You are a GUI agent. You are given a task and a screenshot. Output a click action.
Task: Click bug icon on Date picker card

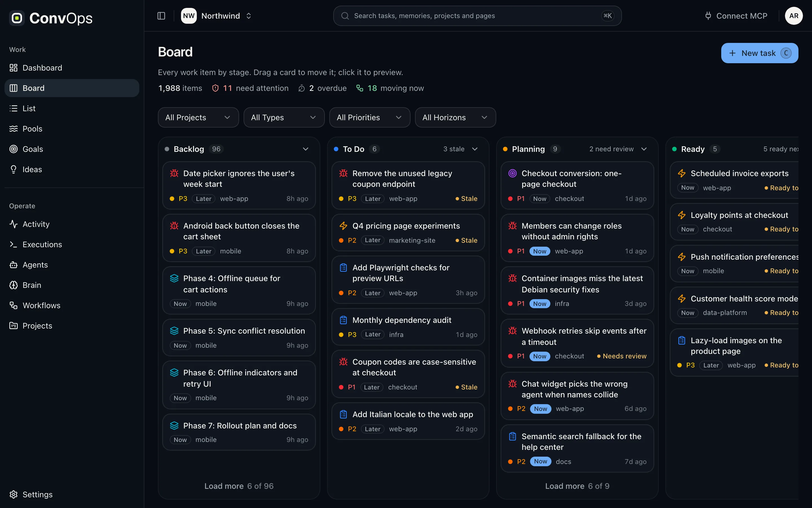point(174,173)
